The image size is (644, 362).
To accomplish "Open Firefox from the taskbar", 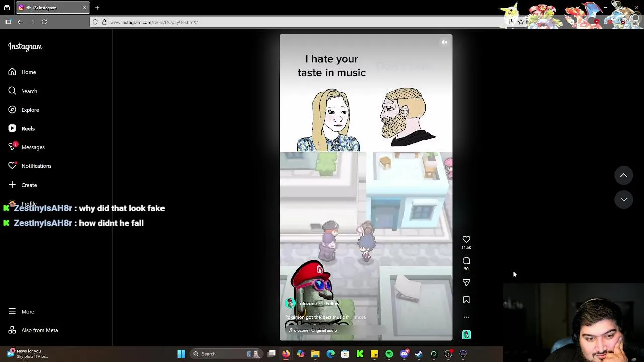I will (286, 354).
